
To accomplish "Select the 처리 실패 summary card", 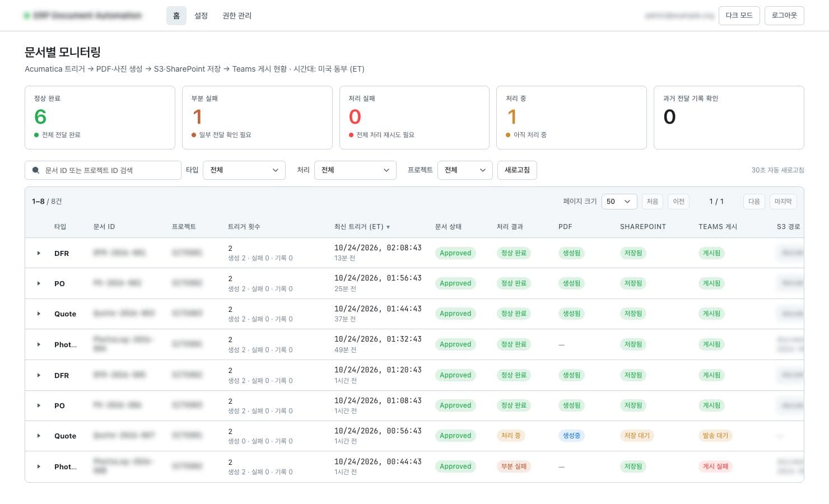I will click(x=414, y=118).
